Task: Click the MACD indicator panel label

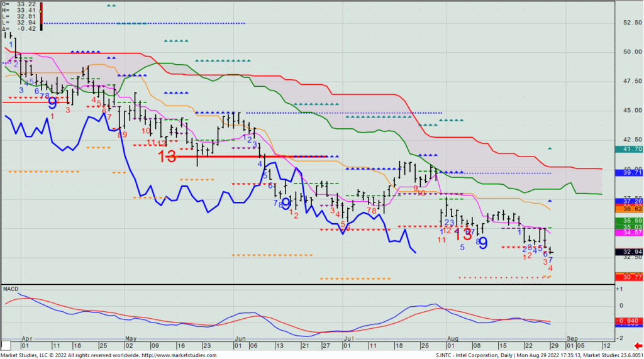Action: click(x=11, y=289)
